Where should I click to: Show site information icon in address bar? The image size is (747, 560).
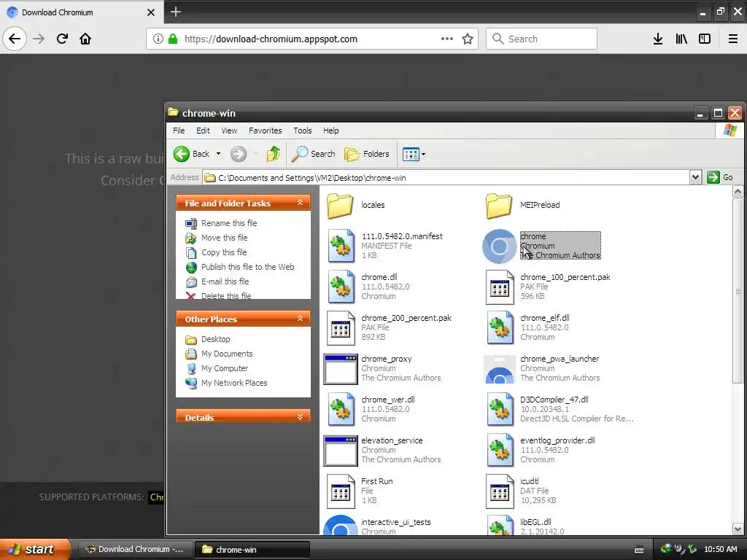[158, 39]
